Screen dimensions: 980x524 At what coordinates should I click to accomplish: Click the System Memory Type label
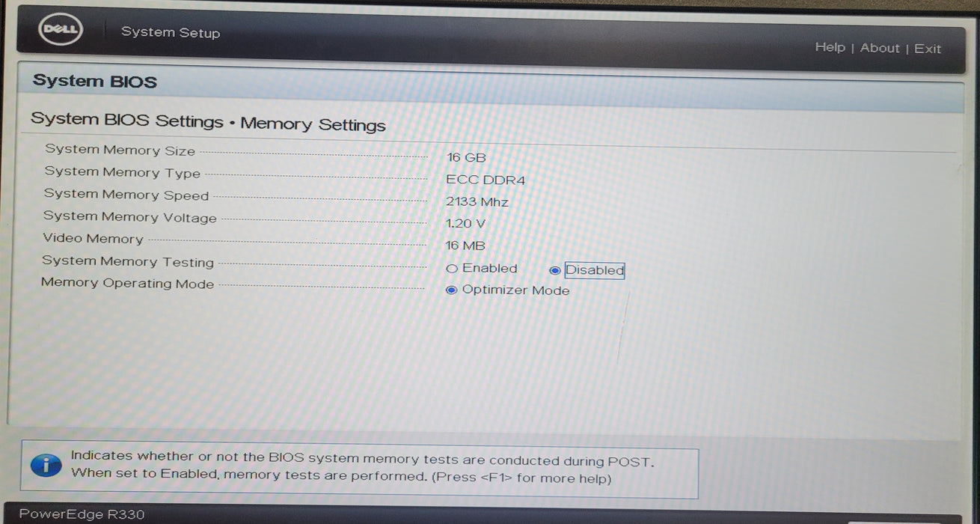123,172
